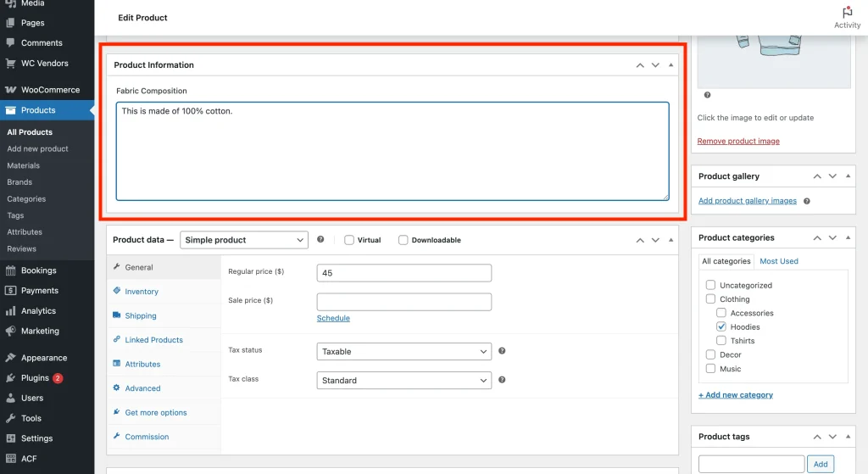The image size is (868, 474).
Task: Open the Shipping product data tab
Action: click(164, 315)
